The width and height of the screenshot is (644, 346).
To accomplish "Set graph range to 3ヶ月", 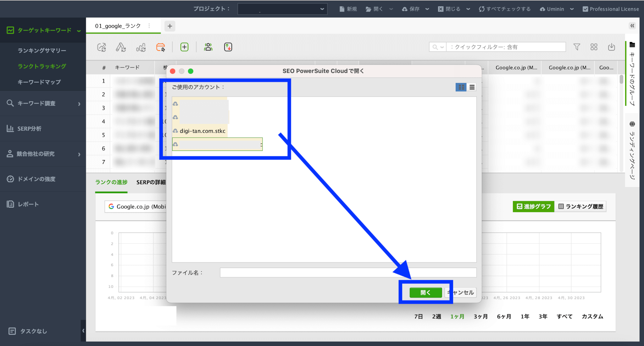I will click(x=481, y=316).
